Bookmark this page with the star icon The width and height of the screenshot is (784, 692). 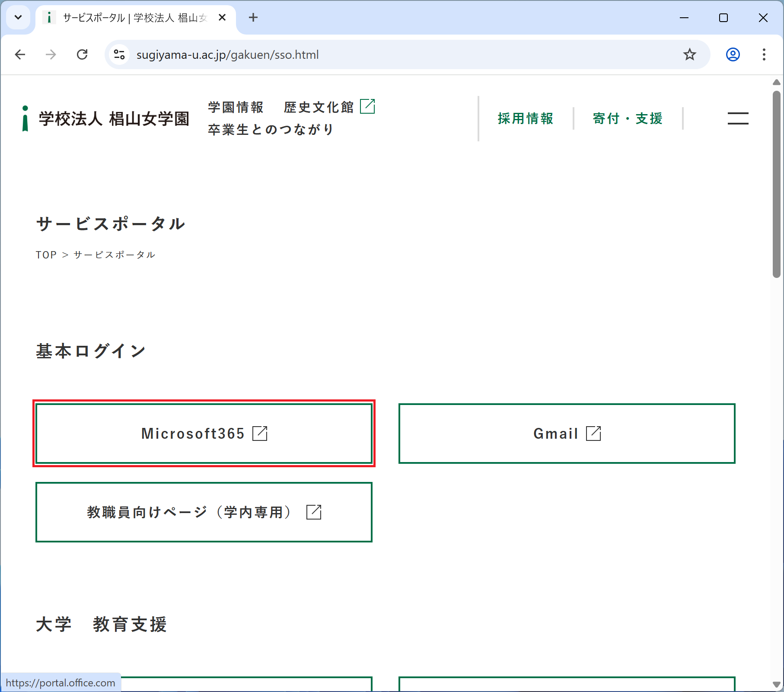tap(689, 54)
